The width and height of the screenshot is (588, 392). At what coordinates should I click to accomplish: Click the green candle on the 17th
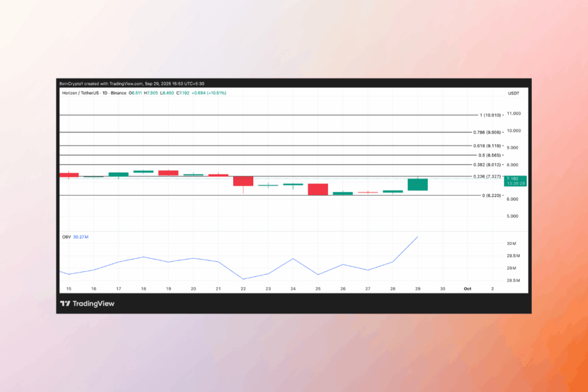click(x=118, y=174)
